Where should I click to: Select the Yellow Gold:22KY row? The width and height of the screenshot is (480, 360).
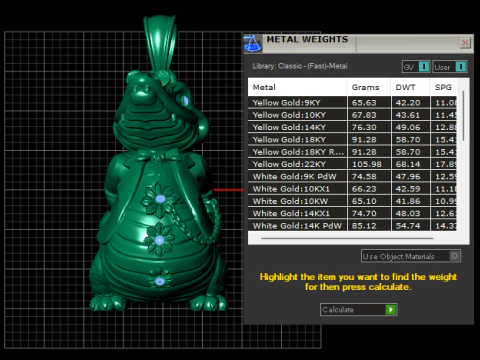[x=352, y=164]
